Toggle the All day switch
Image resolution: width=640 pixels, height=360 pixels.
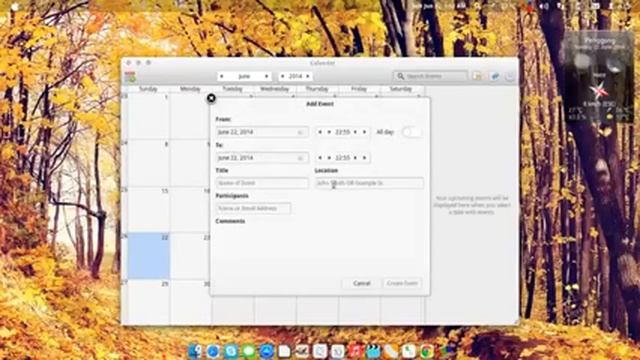411,132
